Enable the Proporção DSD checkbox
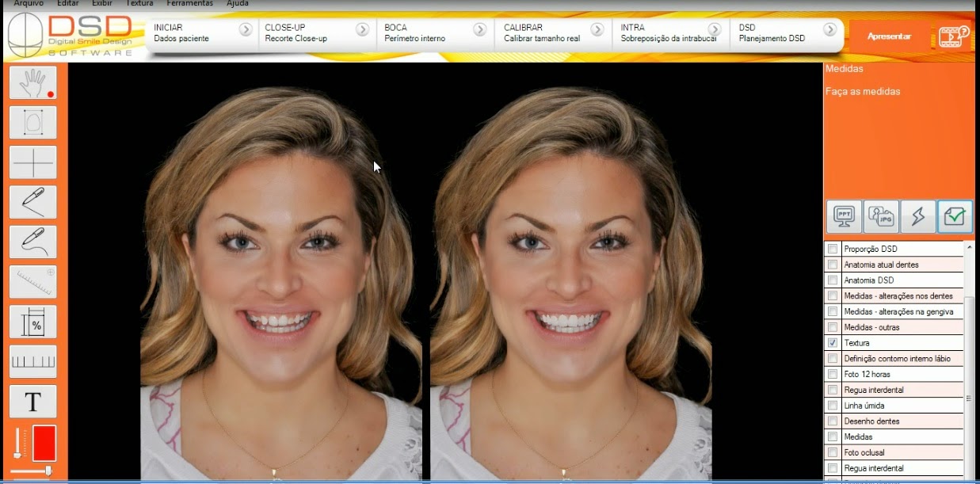Image resolution: width=980 pixels, height=484 pixels. (x=832, y=248)
